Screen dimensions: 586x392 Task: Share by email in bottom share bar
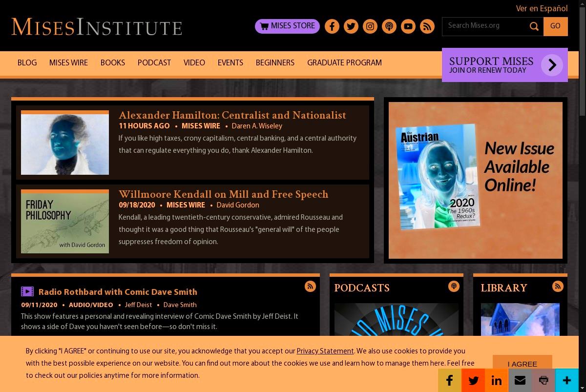click(520, 380)
